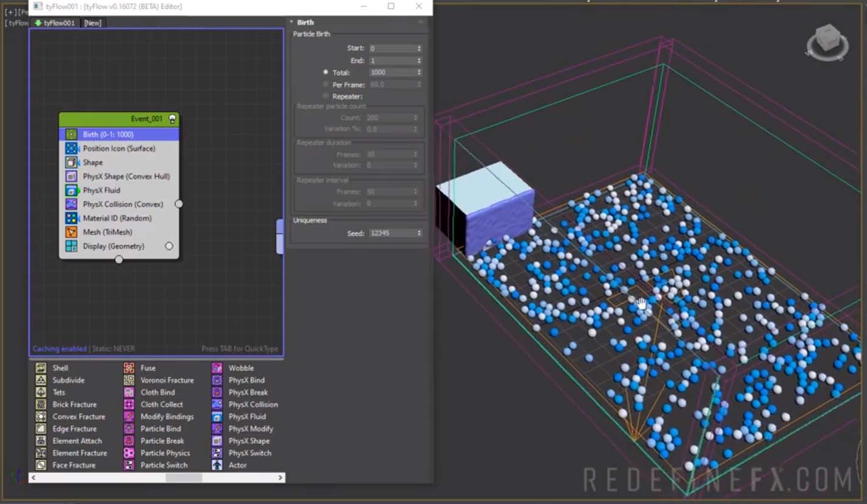The width and height of the screenshot is (867, 504).
Task: Pick the PhysX Break operator
Action: point(240,392)
